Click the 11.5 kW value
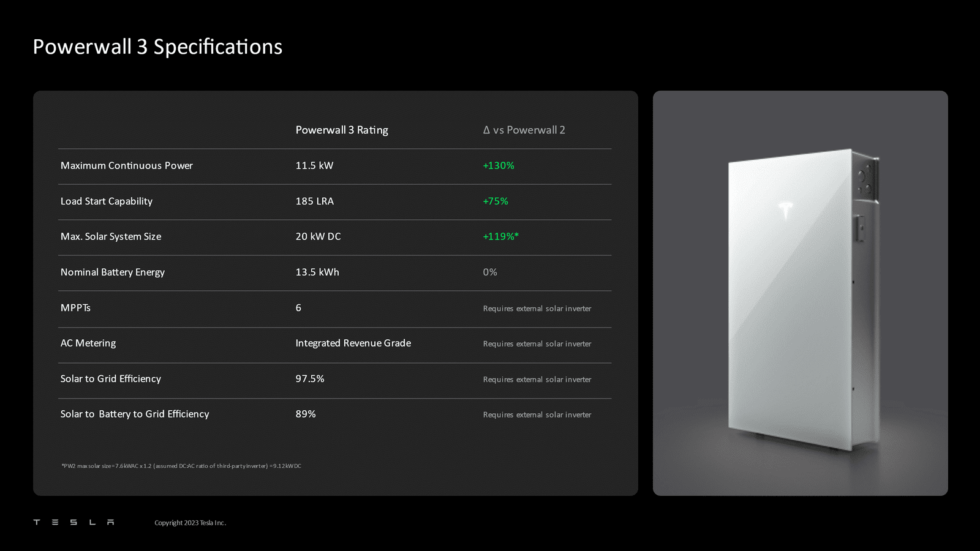Image resolution: width=980 pixels, height=551 pixels. pos(314,165)
